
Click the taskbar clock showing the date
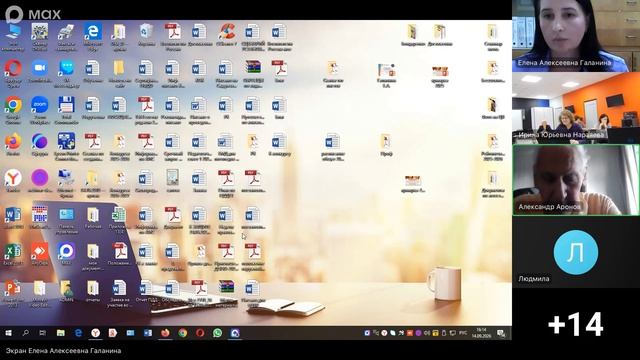coord(481,333)
